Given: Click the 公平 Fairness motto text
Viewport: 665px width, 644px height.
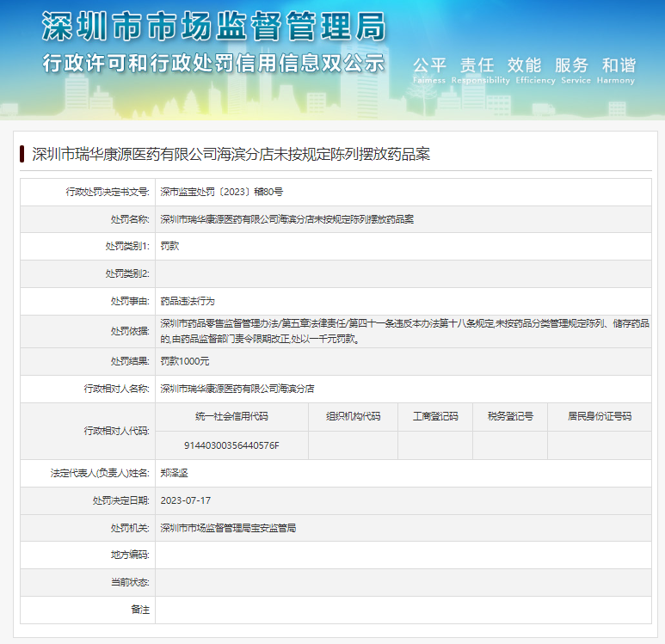Looking at the screenshot, I should point(429,71).
